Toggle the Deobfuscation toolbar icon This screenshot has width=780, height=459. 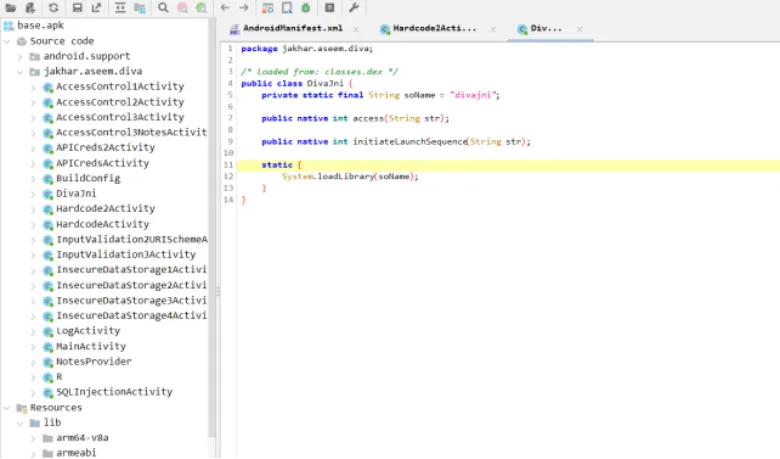point(268,8)
